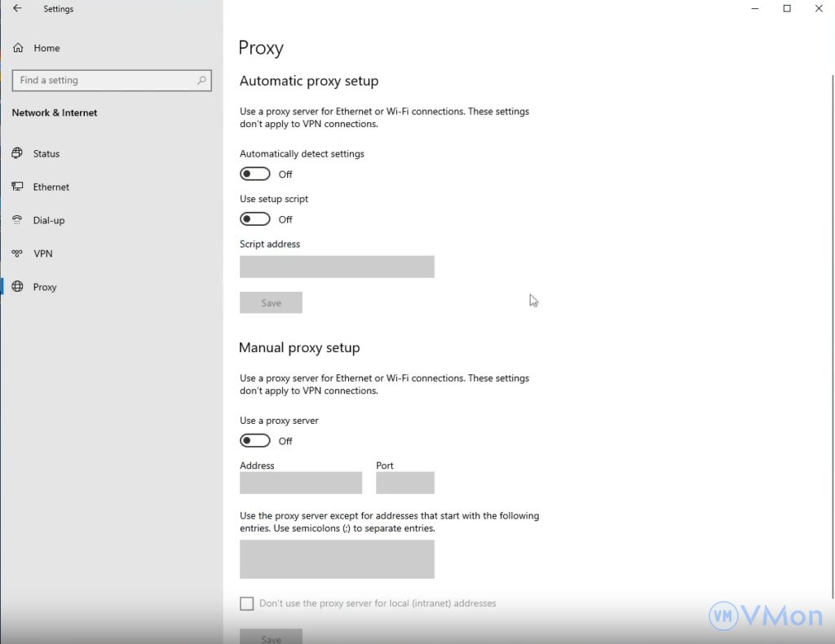Click the Port input field

(x=405, y=483)
